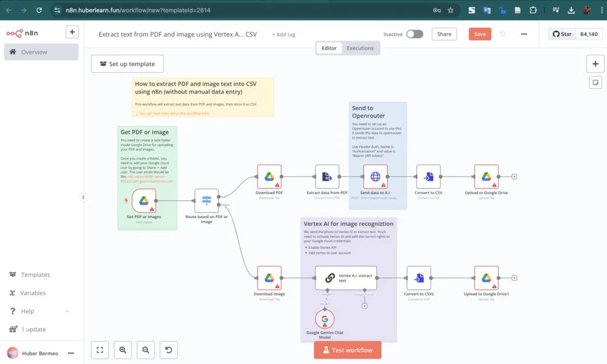Open the read more about workflow link
607x364 pixels.
coord(174,113)
